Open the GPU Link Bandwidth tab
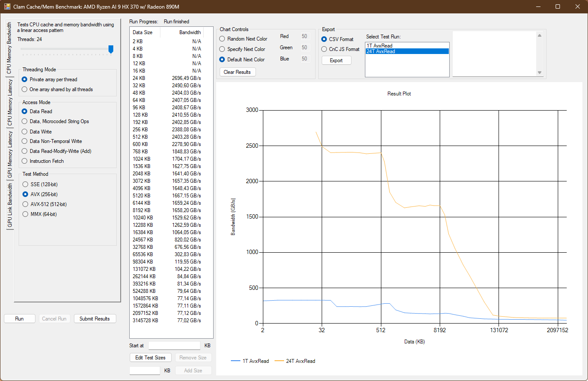This screenshot has width=588, height=381. pos(10,205)
